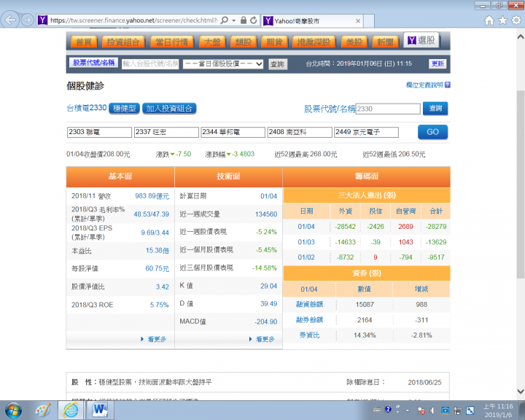Click the blue GO button
Viewport: 525px width, 420px height.
[432, 132]
